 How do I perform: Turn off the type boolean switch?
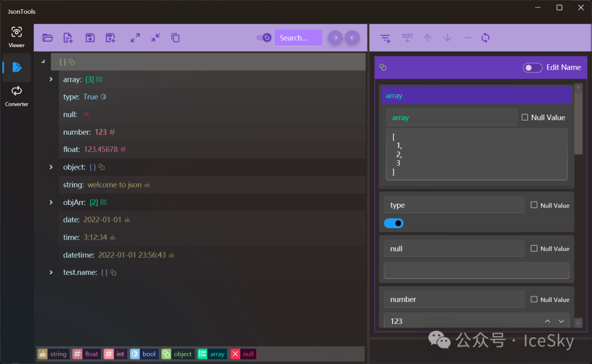pyautogui.click(x=394, y=223)
